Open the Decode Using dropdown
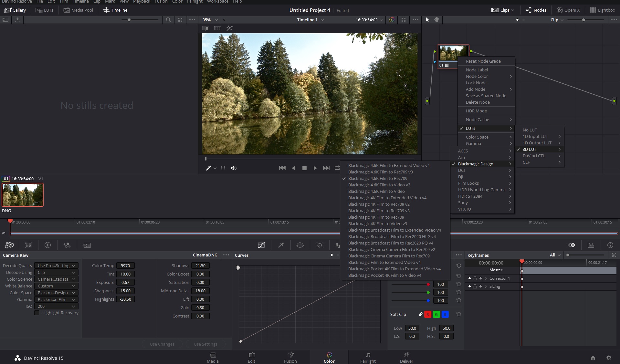The height and width of the screenshot is (364, 620). pyautogui.click(x=57, y=272)
